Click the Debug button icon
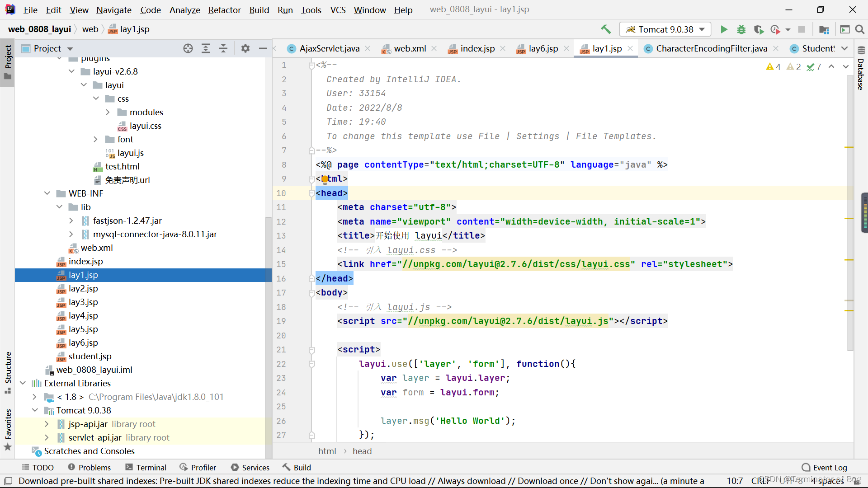The image size is (868, 488). click(x=741, y=29)
